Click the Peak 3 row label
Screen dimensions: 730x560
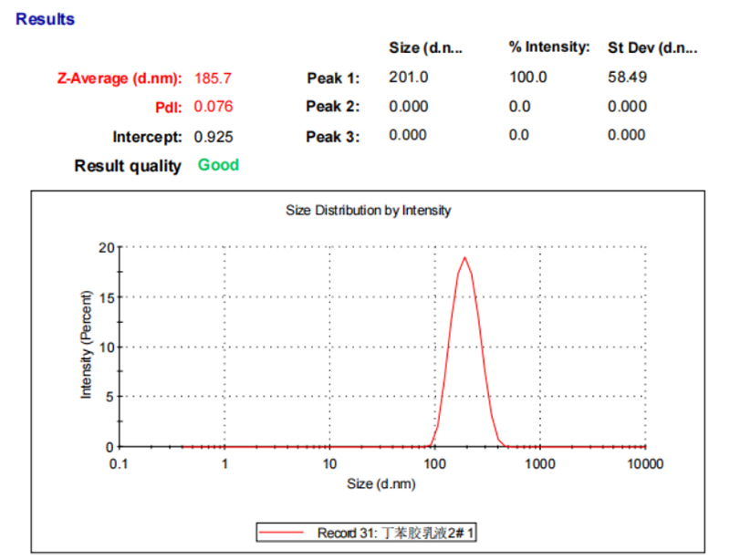333,137
